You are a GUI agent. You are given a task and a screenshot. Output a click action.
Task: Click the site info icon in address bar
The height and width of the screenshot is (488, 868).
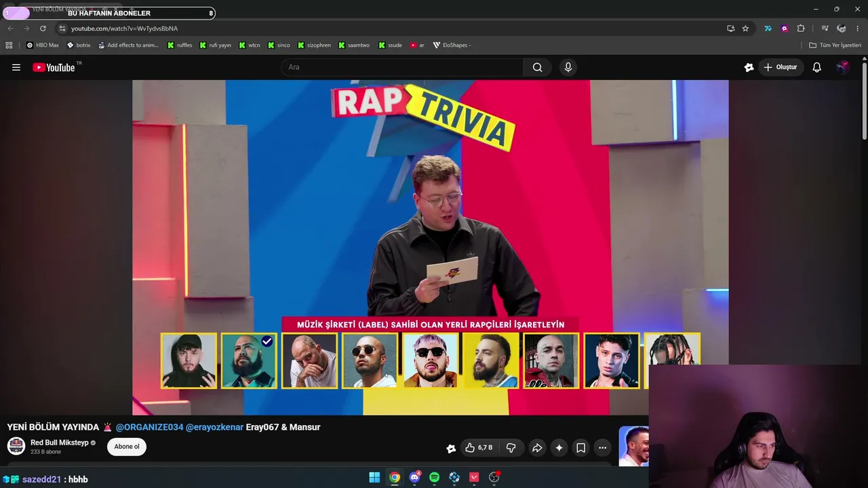(62, 28)
